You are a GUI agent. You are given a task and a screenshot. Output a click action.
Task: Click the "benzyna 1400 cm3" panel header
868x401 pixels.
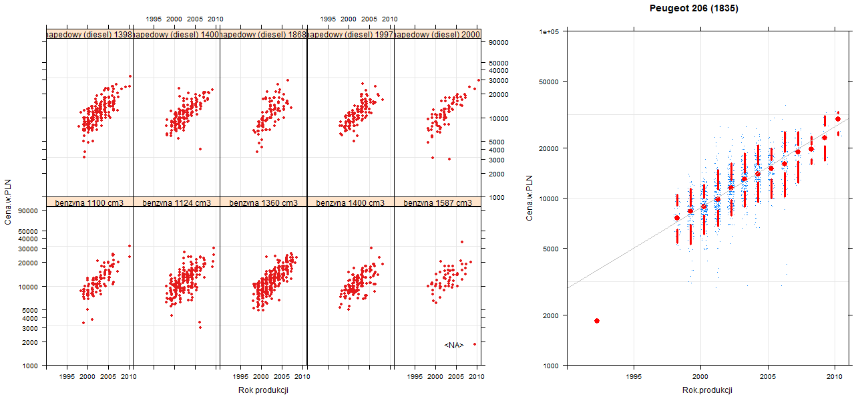click(x=350, y=202)
